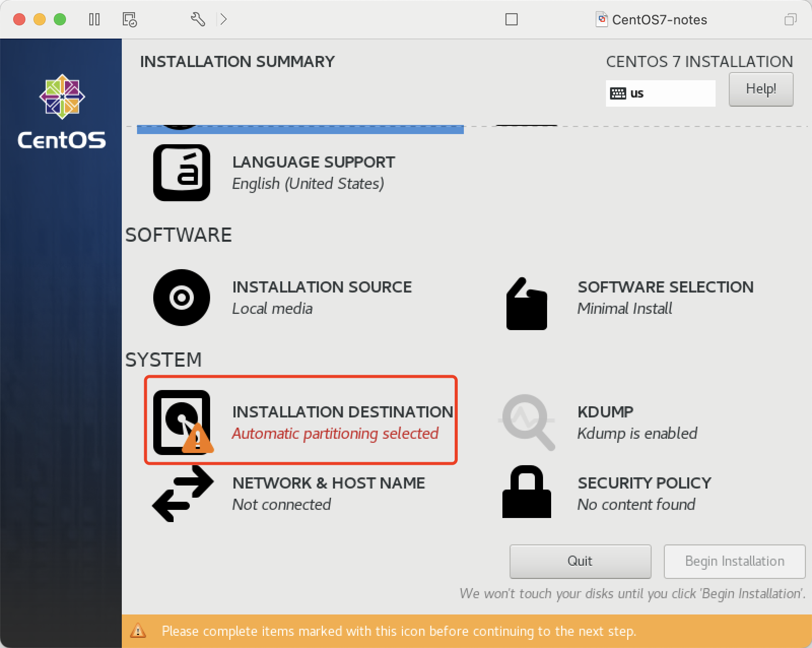Click the green zoom window button
Viewport: 812px width, 648px height.
pos(60,19)
